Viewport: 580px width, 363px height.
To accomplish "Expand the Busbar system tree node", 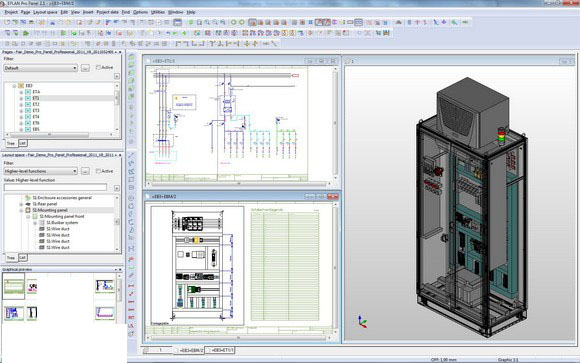I will pyautogui.click(x=35, y=223).
